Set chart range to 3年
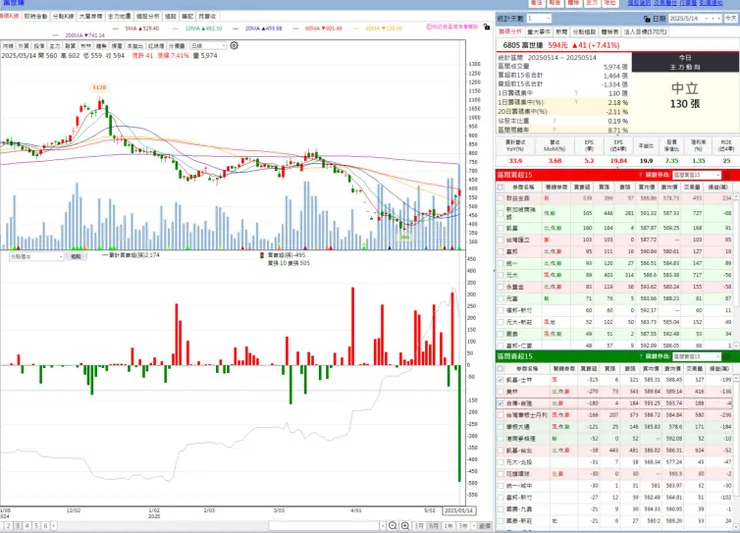 (x=462, y=525)
